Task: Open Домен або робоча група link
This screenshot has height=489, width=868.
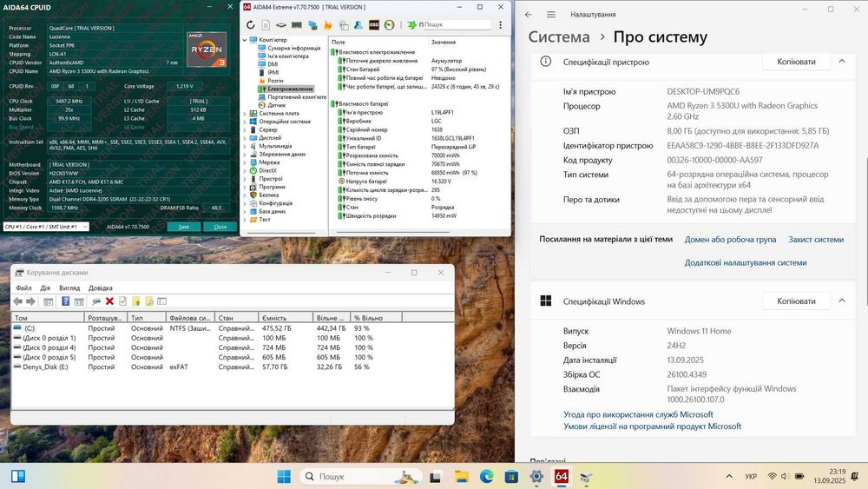Action: 730,239
